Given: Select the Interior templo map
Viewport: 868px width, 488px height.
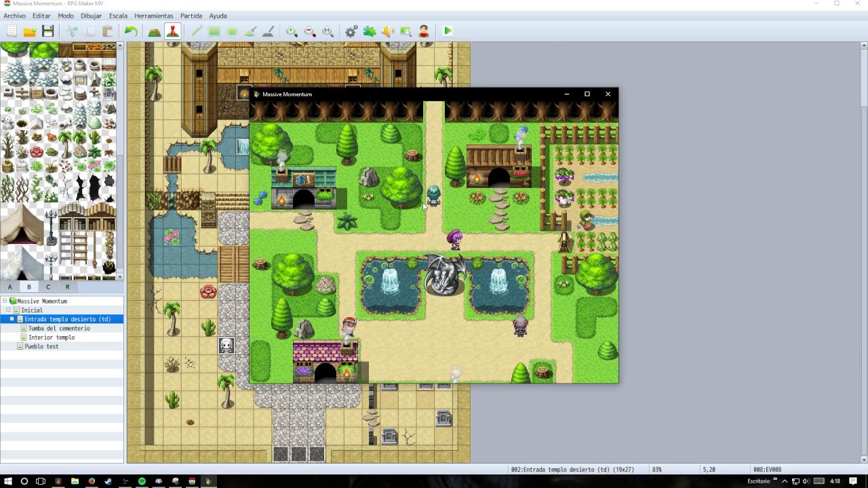Looking at the screenshot, I should 52,337.
